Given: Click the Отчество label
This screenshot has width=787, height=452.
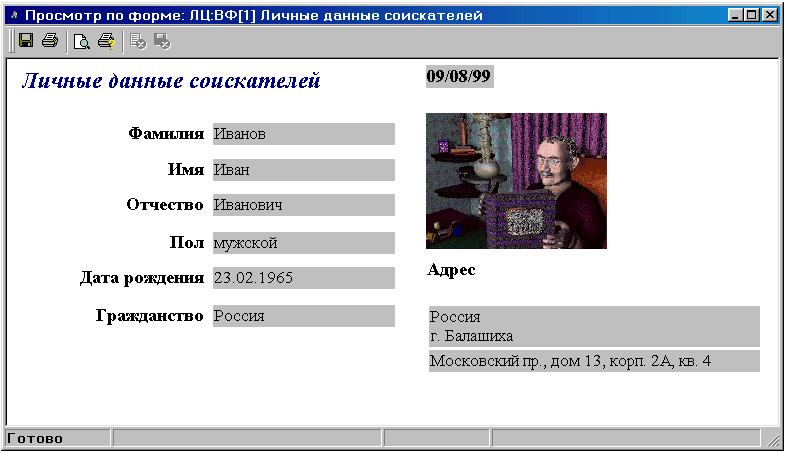Looking at the screenshot, I should [x=165, y=205].
